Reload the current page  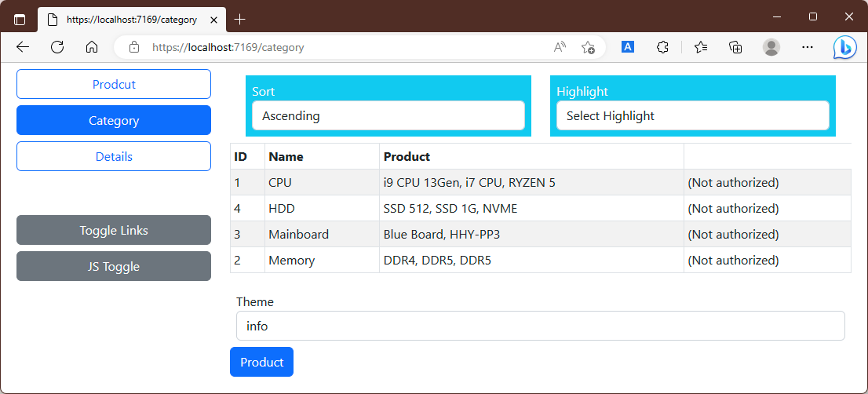pyautogui.click(x=57, y=47)
